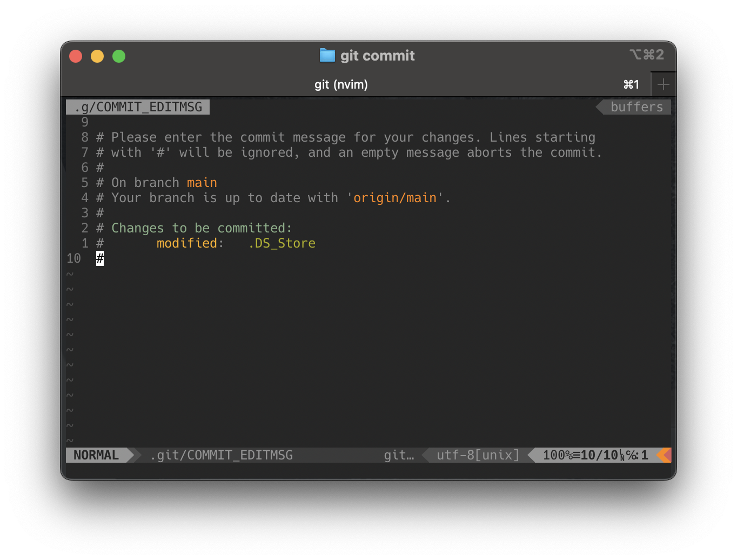The width and height of the screenshot is (737, 560).
Task: Open a new tab with the plus button
Action: 663,84
